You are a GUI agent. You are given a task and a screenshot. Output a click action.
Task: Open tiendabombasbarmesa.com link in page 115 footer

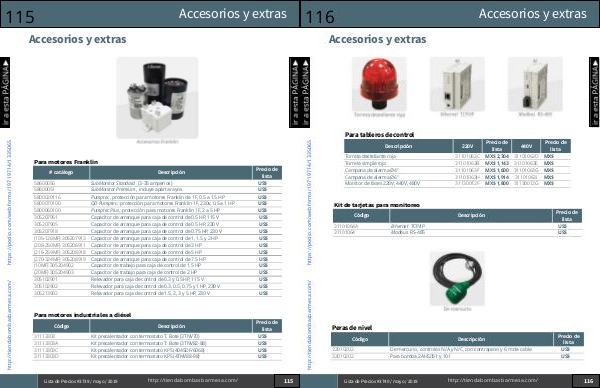(192, 380)
